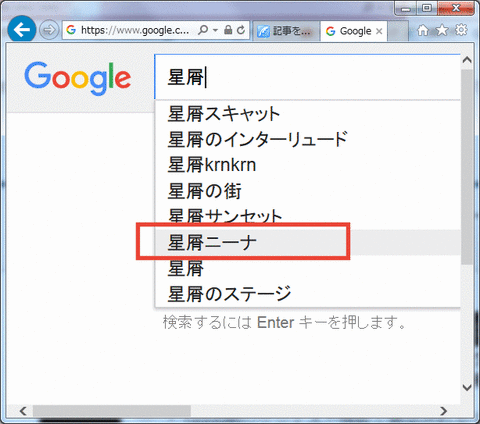
Task: Choose suggestion 星屑krnkrn
Action: click(307, 165)
